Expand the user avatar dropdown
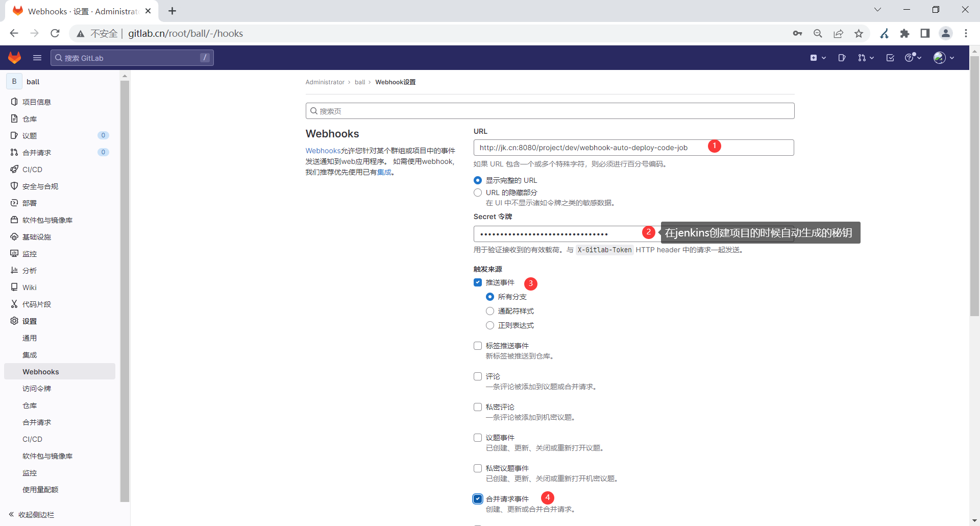This screenshot has width=980, height=526. [x=944, y=58]
